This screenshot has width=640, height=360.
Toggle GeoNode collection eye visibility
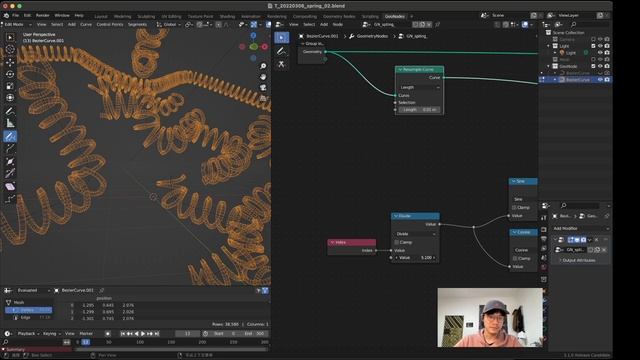(600, 66)
